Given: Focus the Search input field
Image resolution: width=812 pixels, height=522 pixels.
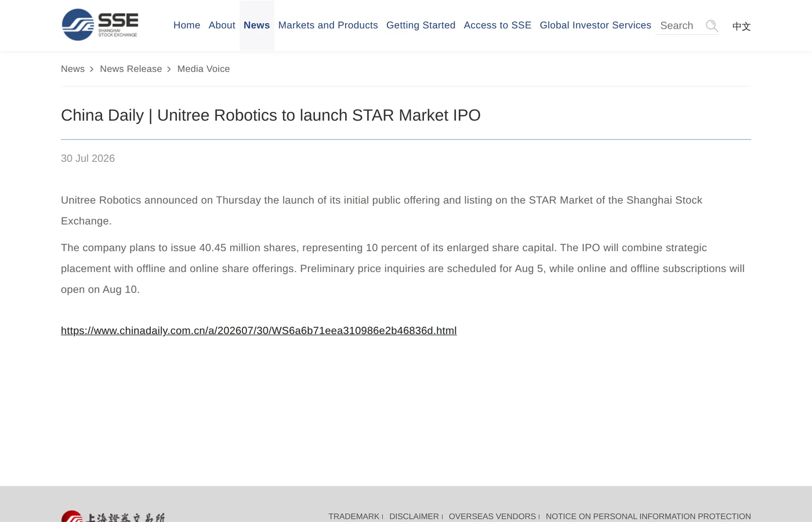Looking at the screenshot, I should click(680, 26).
